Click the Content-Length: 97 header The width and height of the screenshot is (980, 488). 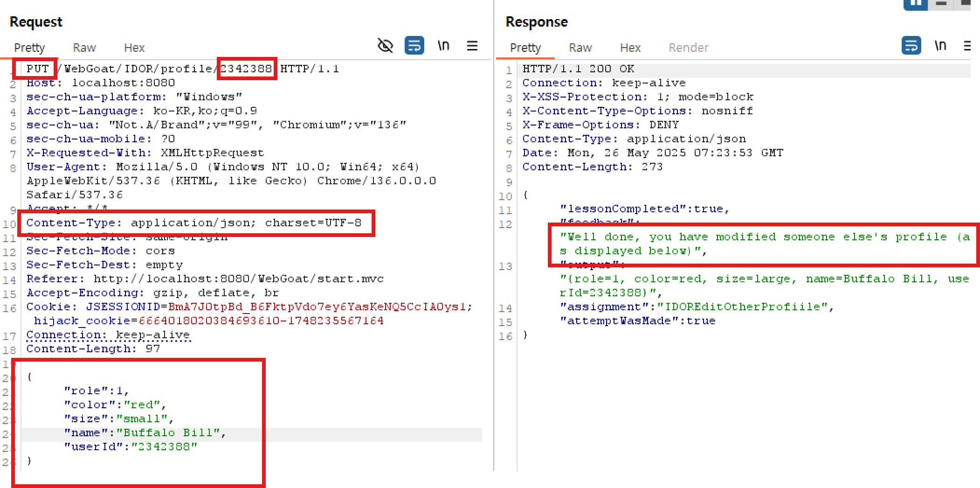pos(93,349)
